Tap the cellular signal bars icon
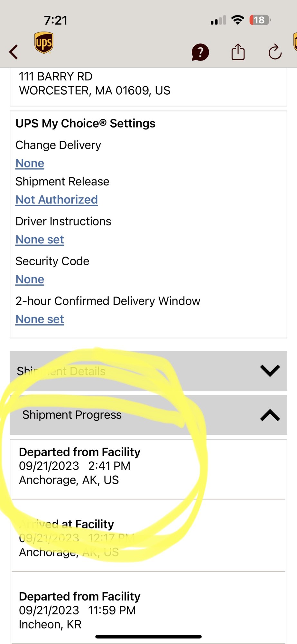The image size is (297, 644). [218, 21]
